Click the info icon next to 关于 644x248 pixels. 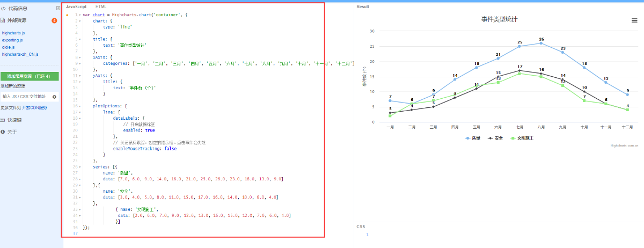point(3,131)
